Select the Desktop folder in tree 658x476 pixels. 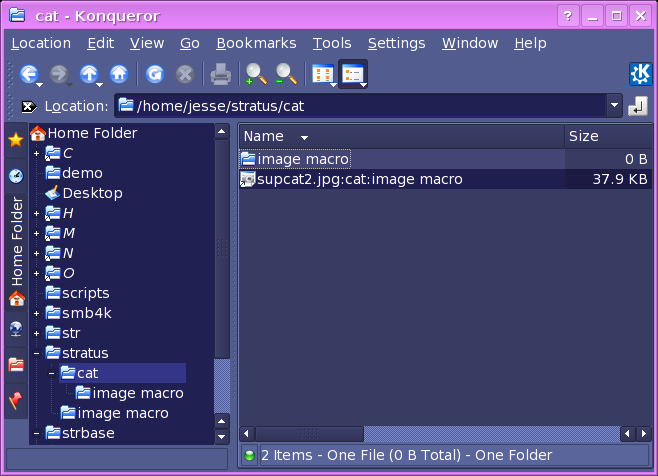pos(84,193)
